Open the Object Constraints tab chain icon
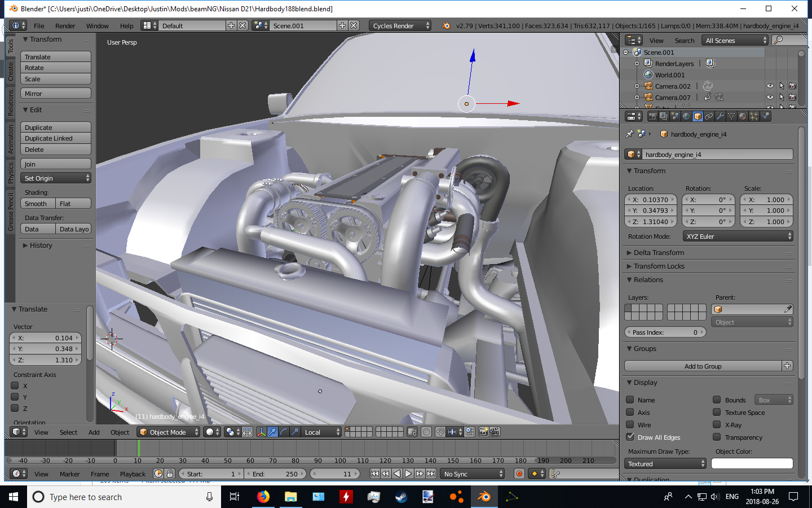 coord(709,116)
